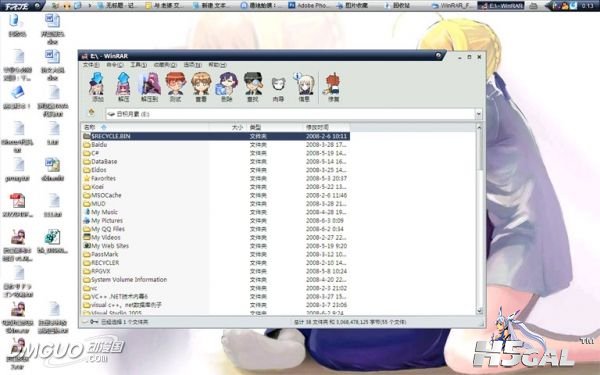Go up one folder level button
600x375 pixels.
[x=91, y=113]
